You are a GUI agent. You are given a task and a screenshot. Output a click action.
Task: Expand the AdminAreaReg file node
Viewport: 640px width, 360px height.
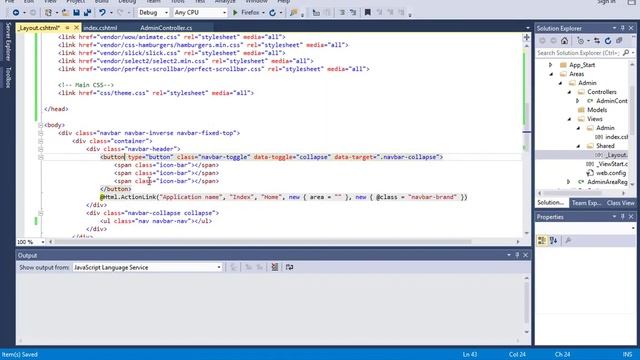[x=568, y=182]
